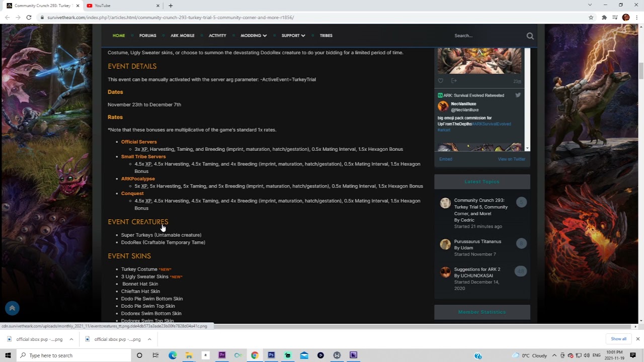The height and width of the screenshot is (362, 644).
Task: Close the YouTube tab
Action: click(x=158, y=6)
